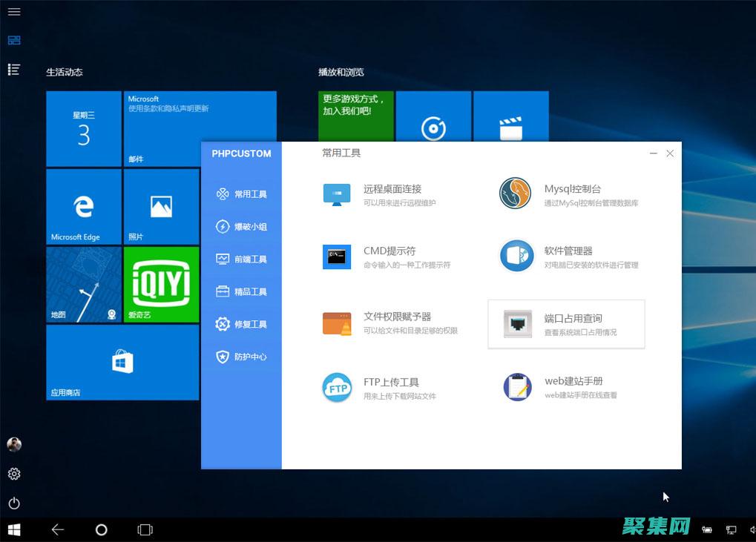Select the 端口占用查询 port icon
Viewport: 756px width, 542px height.
pyautogui.click(x=517, y=324)
